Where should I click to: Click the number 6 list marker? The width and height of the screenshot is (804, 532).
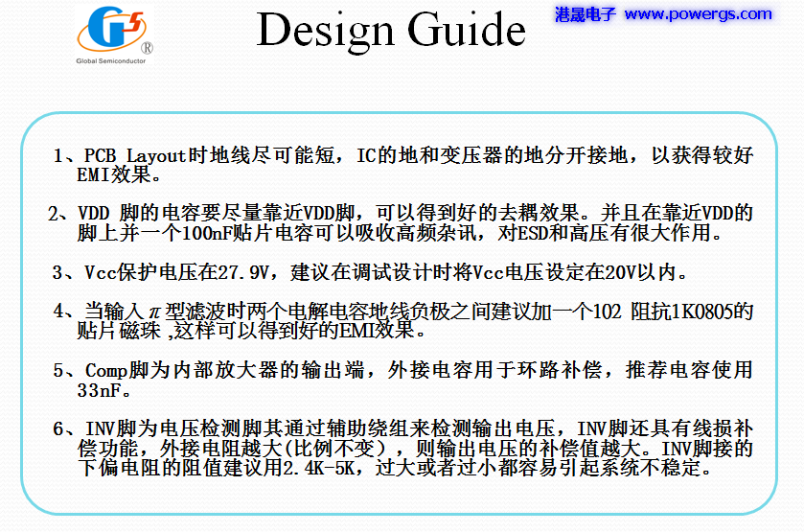pos(59,428)
